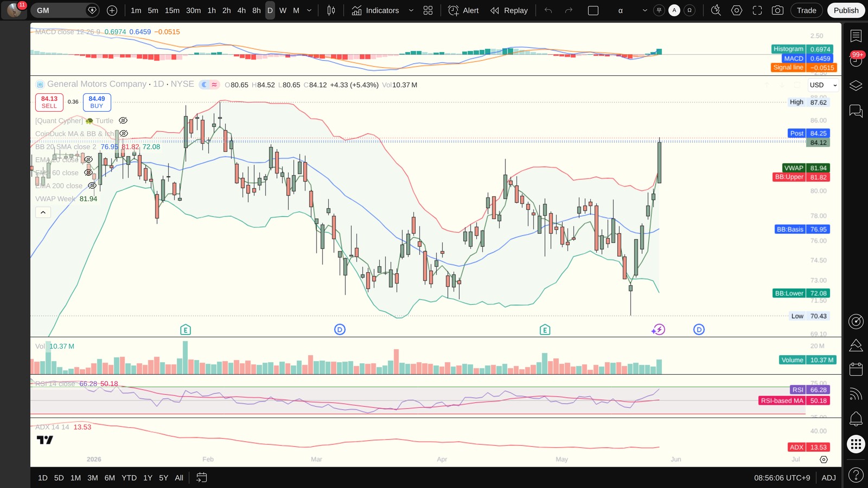Image resolution: width=868 pixels, height=488 pixels.
Task: Set range to 5D
Action: tap(59, 478)
